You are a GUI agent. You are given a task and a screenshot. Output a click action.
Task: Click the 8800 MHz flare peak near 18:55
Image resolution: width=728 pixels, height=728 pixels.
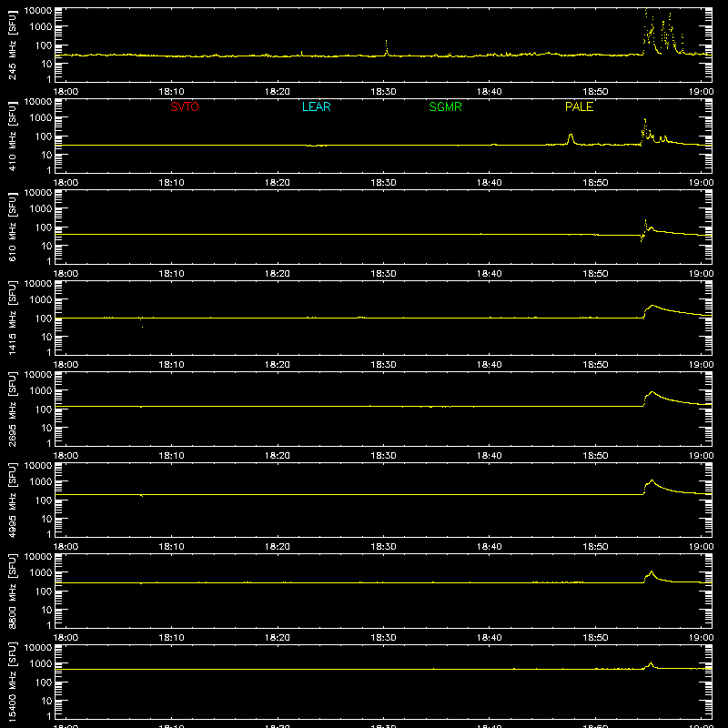coord(652,572)
